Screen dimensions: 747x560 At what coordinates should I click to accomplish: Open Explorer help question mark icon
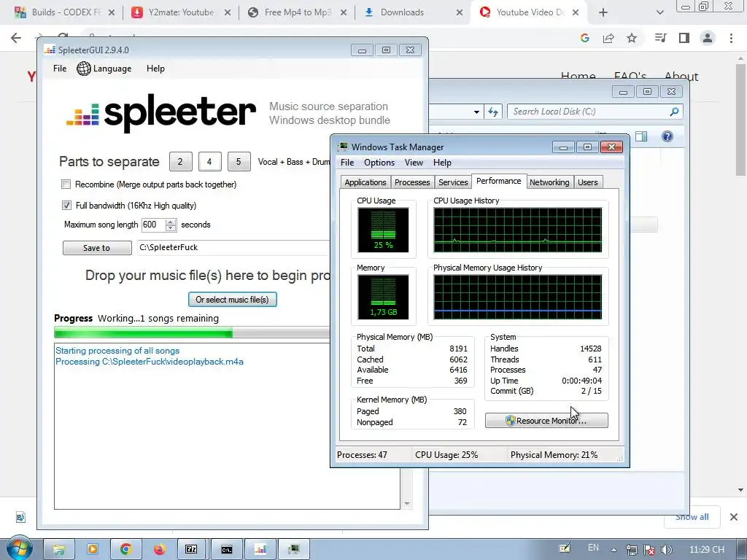[667, 136]
